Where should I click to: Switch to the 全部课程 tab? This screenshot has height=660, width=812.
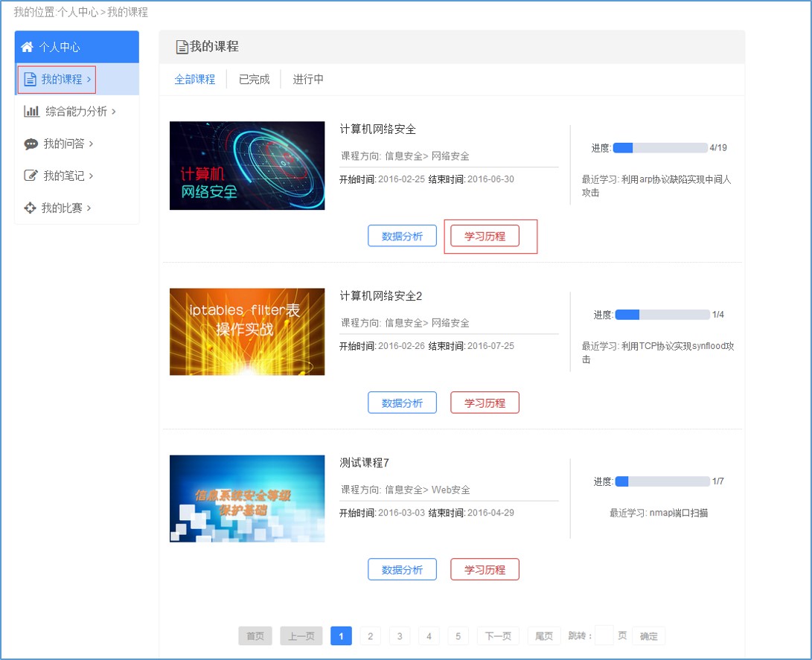click(x=195, y=79)
